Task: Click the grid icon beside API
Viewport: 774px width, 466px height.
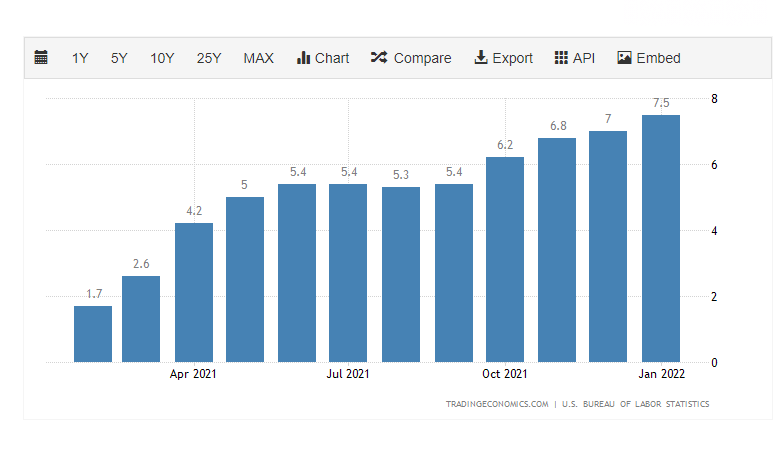Action: coord(561,58)
